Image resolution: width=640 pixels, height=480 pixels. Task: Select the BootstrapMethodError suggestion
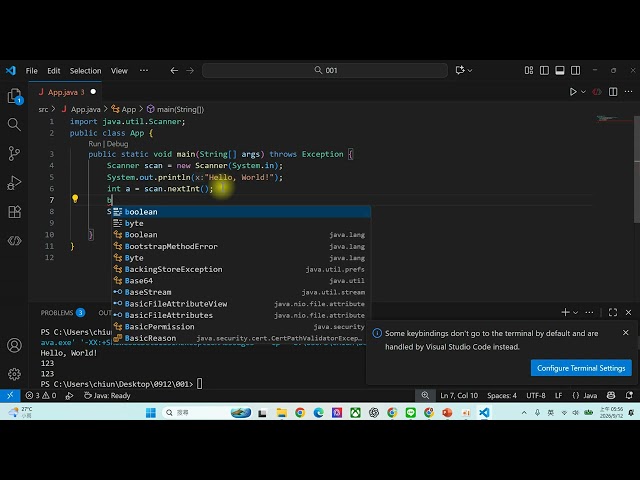[x=241, y=246]
